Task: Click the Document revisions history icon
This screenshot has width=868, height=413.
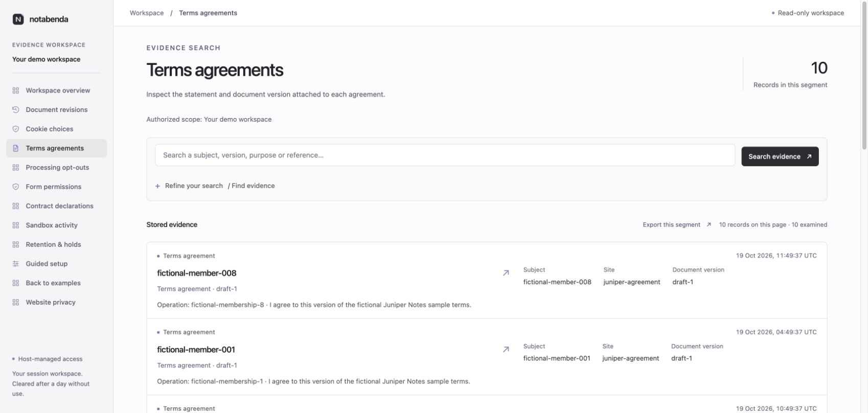Action: [x=15, y=110]
